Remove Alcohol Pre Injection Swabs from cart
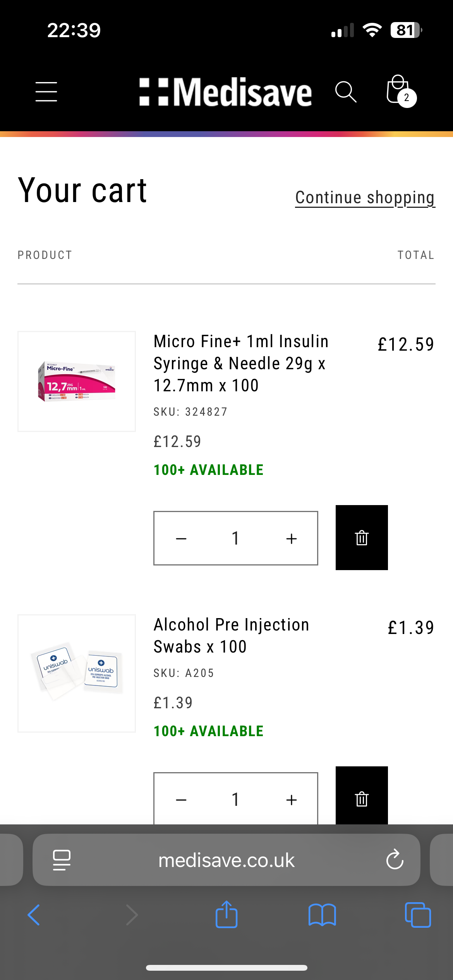The image size is (453, 980). pyautogui.click(x=362, y=798)
